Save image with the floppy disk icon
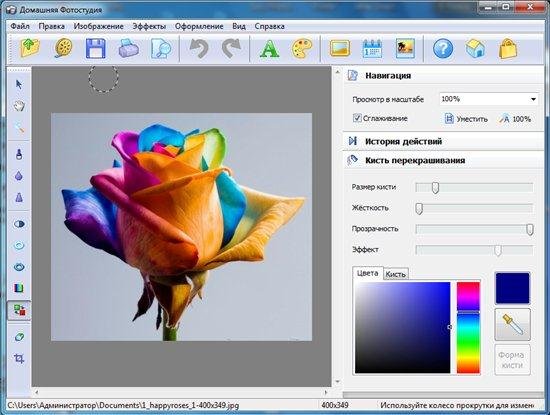 point(96,48)
